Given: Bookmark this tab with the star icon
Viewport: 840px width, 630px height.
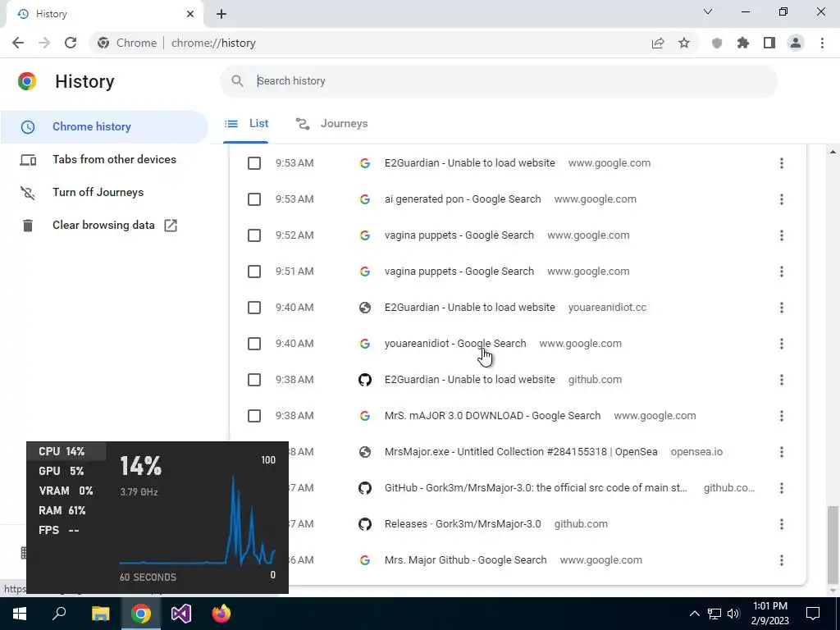Looking at the screenshot, I should coord(684,43).
